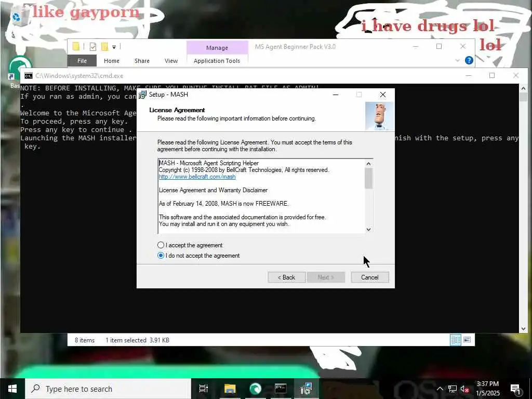Close the MS Agent Beginner Pack window
The image size is (532, 399).
463,46
